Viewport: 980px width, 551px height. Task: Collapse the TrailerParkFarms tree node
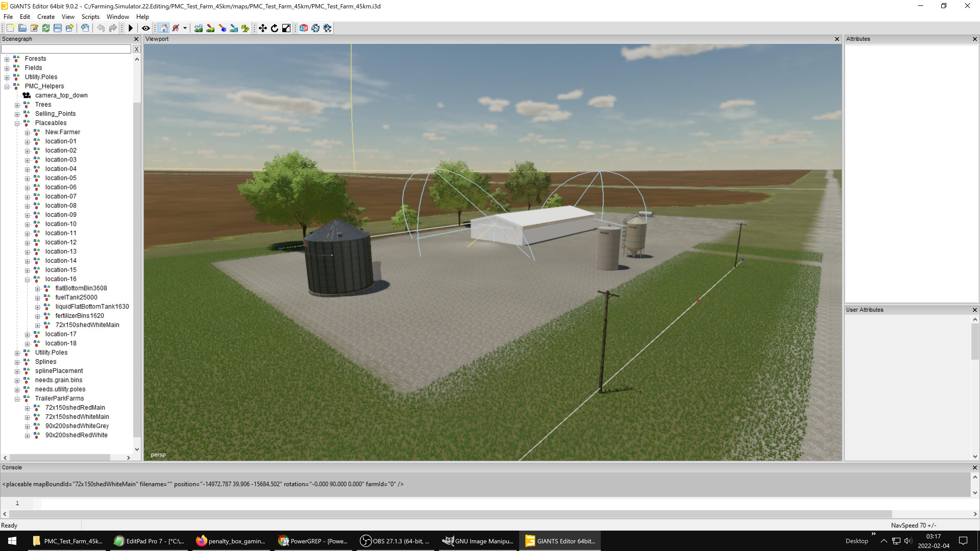[x=17, y=399]
